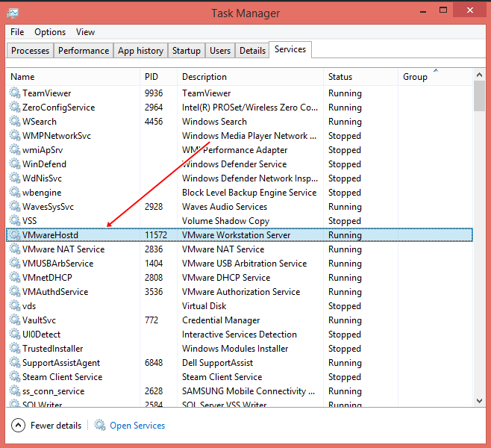491x448 pixels.
Task: Switch to the Details tab
Action: click(x=252, y=51)
